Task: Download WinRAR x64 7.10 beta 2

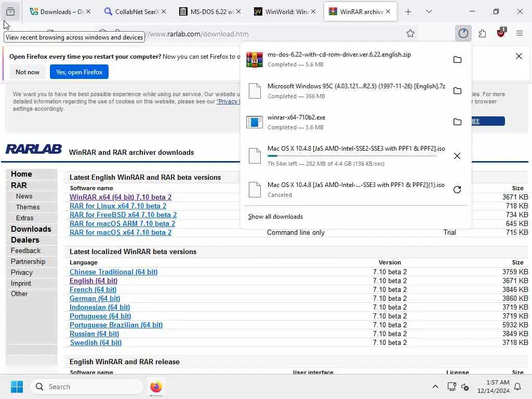Action: pos(121,197)
